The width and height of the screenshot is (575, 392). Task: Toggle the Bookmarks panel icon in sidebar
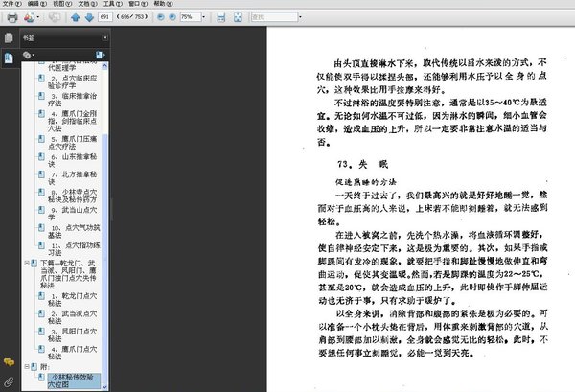coord(9,58)
